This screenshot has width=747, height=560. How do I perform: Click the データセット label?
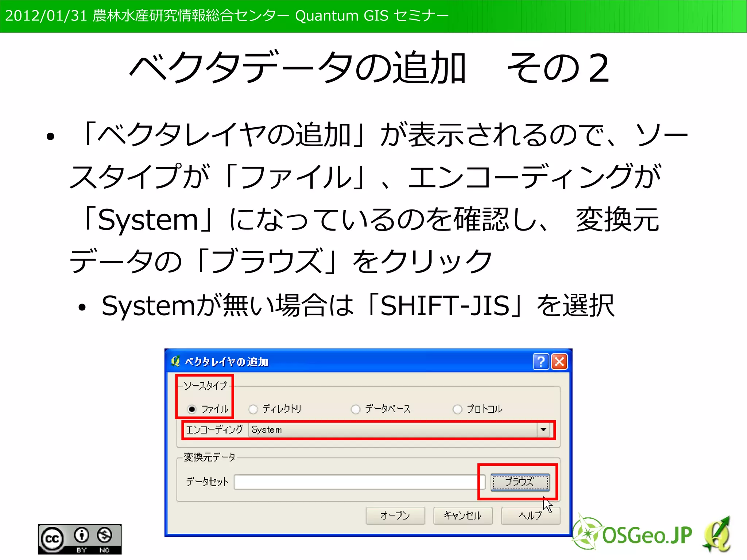[x=207, y=482]
